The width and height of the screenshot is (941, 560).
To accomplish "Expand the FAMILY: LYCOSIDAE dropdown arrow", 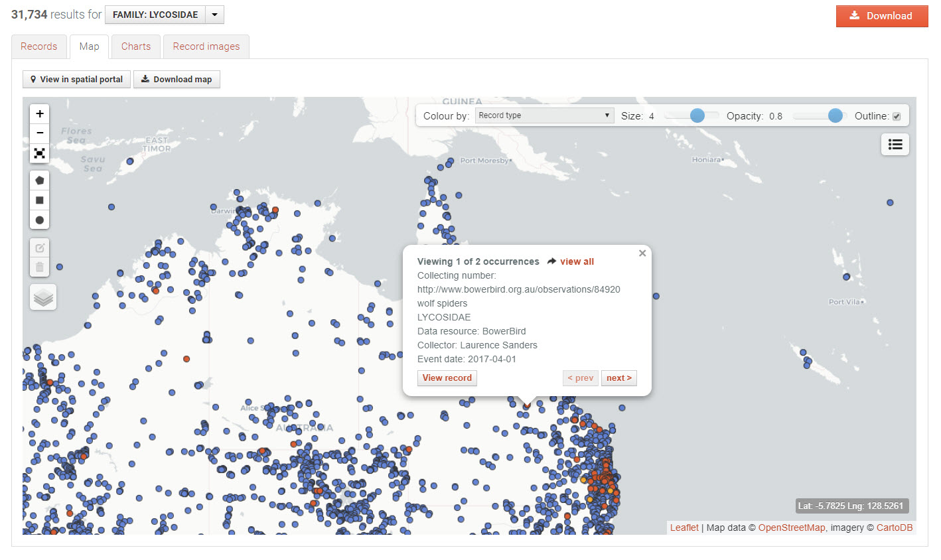I will 214,15.
